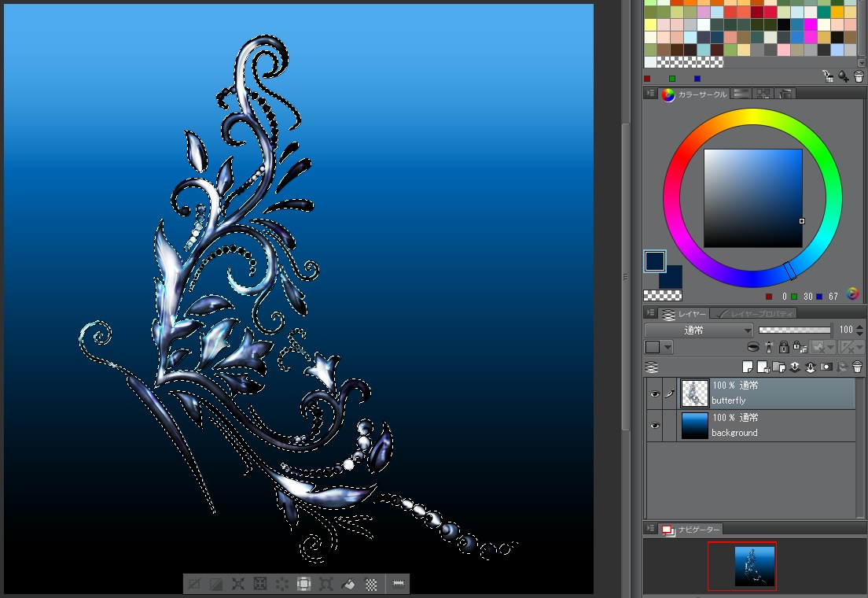Toggle visibility of the background layer
The image size is (868, 598).
[654, 426]
